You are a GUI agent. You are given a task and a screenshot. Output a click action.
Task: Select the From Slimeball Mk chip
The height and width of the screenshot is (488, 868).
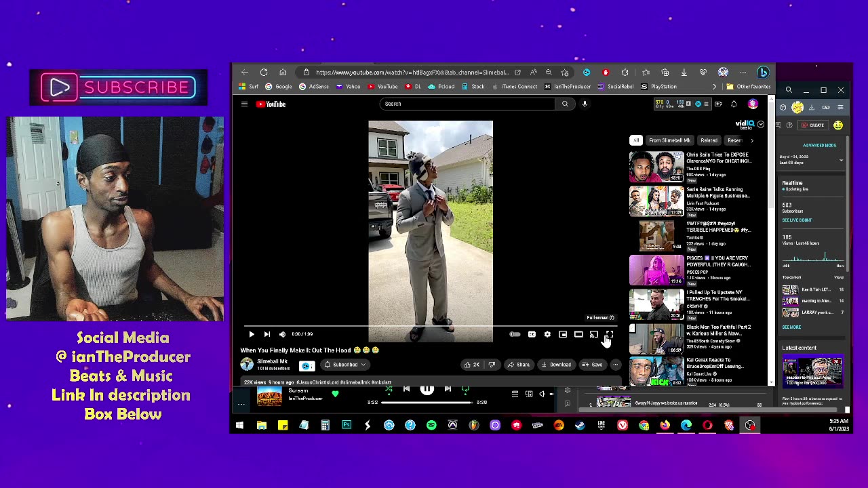tap(669, 140)
